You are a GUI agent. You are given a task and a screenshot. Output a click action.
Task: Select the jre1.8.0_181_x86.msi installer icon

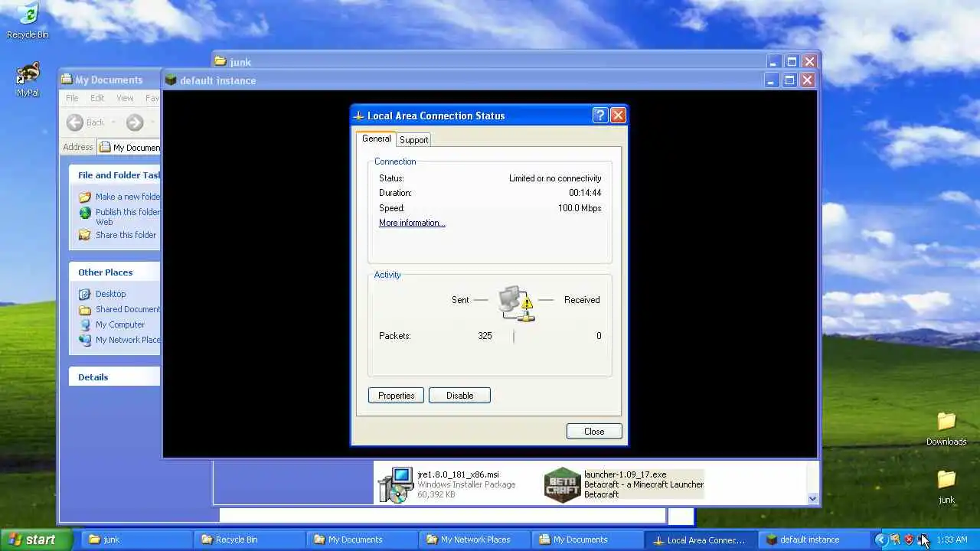click(x=396, y=484)
